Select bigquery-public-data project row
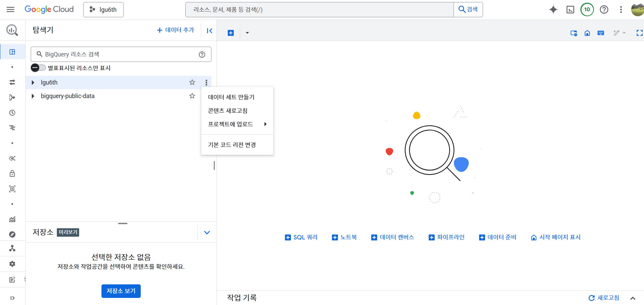This screenshot has height=305, width=644. 118,96
